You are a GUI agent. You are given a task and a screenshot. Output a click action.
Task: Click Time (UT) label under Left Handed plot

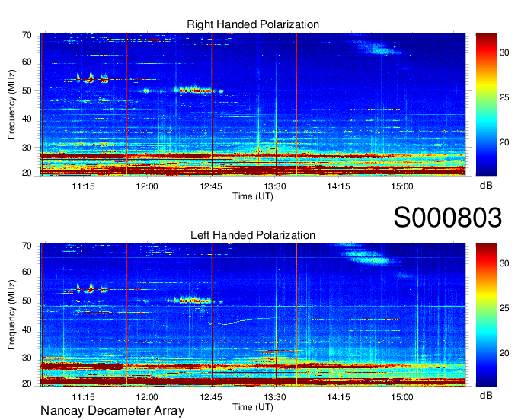(x=253, y=407)
